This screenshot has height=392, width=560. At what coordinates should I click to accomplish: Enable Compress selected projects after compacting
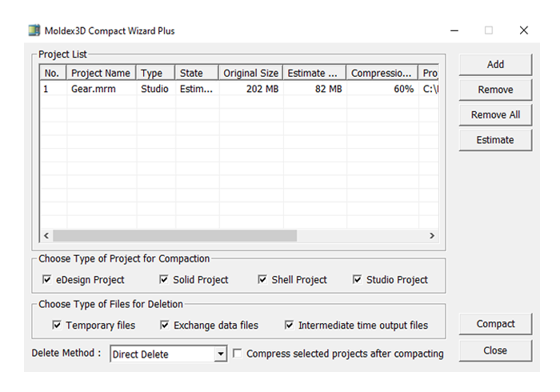tap(237, 354)
